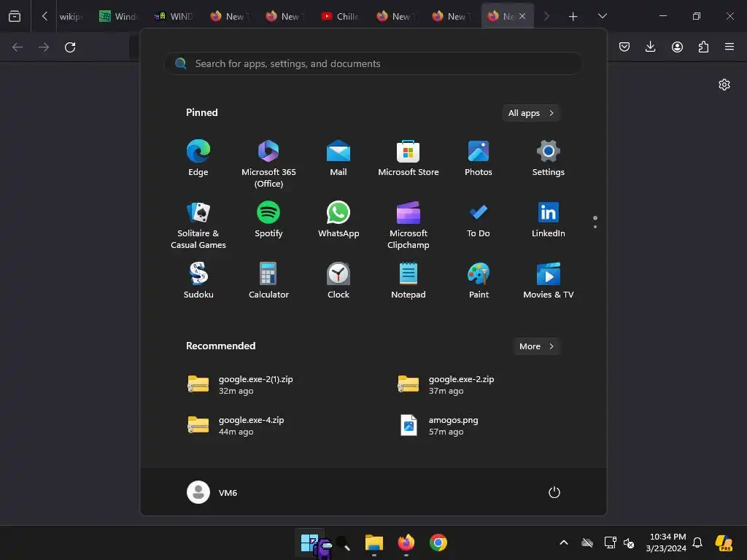The width and height of the screenshot is (747, 560).
Task: Open the Sudoku game
Action: [x=198, y=281]
